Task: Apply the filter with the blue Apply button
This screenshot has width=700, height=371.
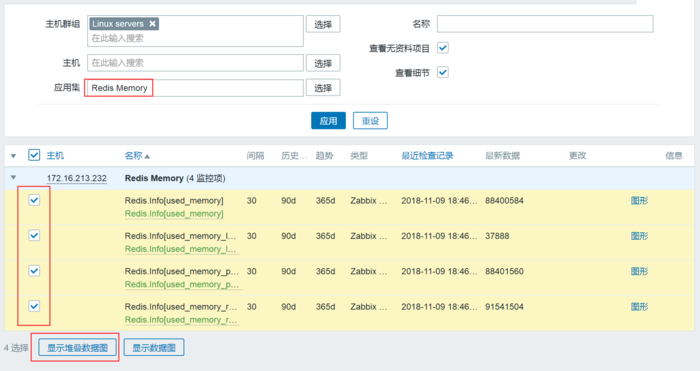Action: [328, 121]
